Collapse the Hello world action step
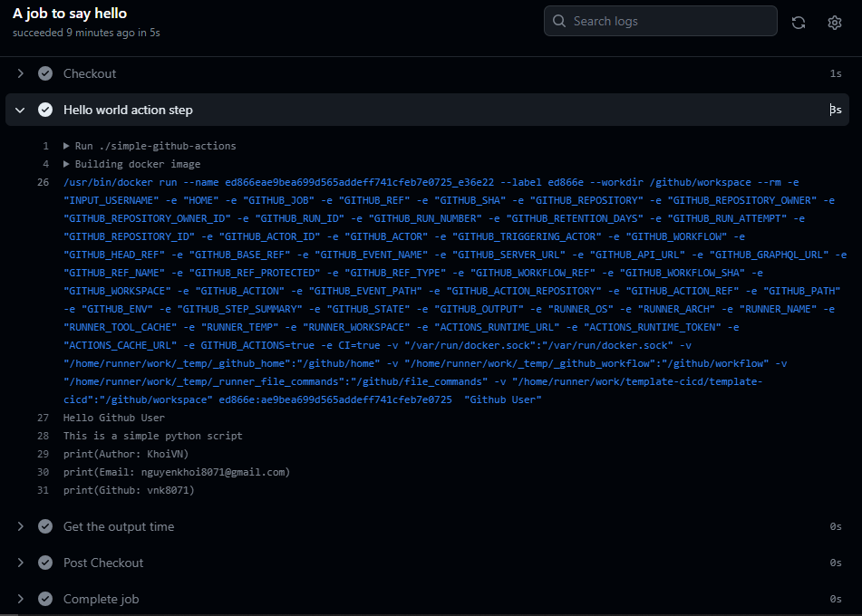 pyautogui.click(x=20, y=109)
